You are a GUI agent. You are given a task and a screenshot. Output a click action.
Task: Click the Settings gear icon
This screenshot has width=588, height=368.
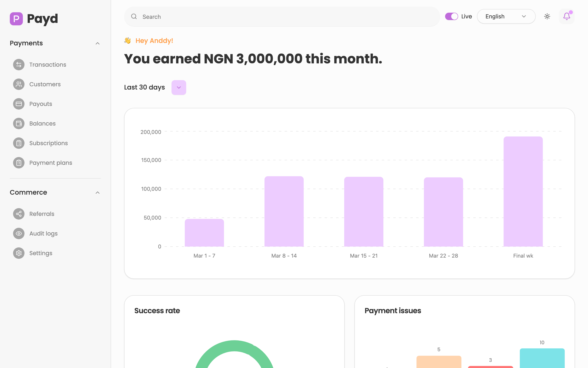tap(19, 253)
